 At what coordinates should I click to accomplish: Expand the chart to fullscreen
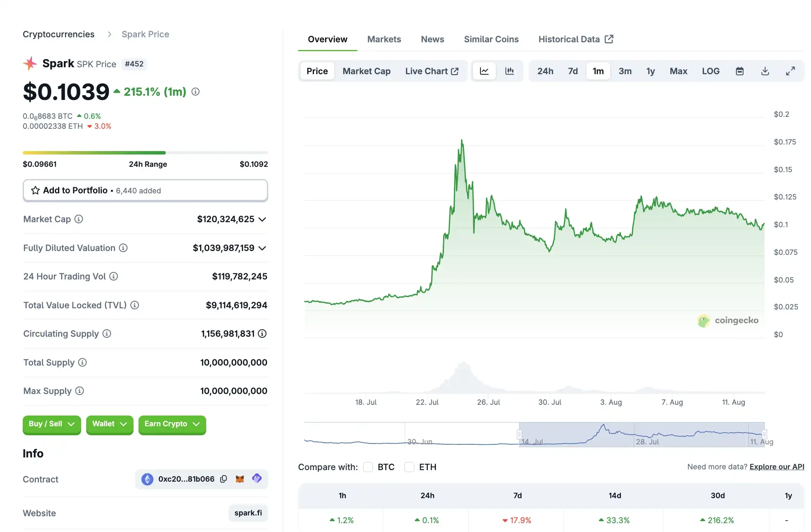[791, 71]
